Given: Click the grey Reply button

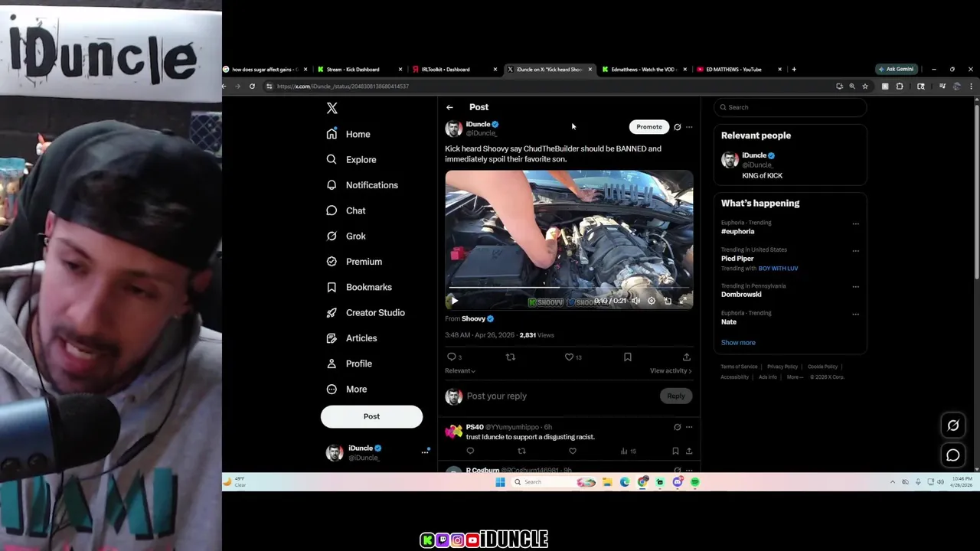Looking at the screenshot, I should [x=675, y=396].
